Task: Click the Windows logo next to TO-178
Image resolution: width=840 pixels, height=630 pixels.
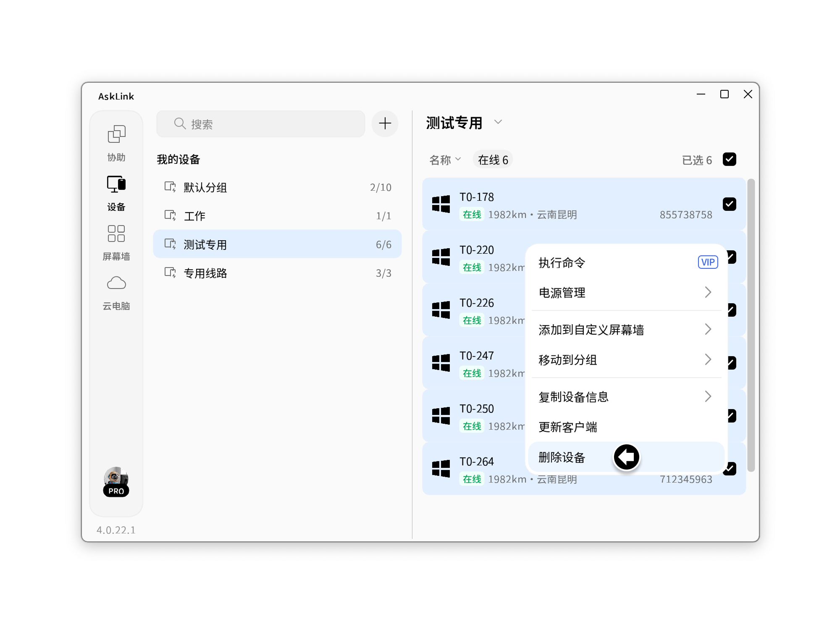Action: [440, 204]
